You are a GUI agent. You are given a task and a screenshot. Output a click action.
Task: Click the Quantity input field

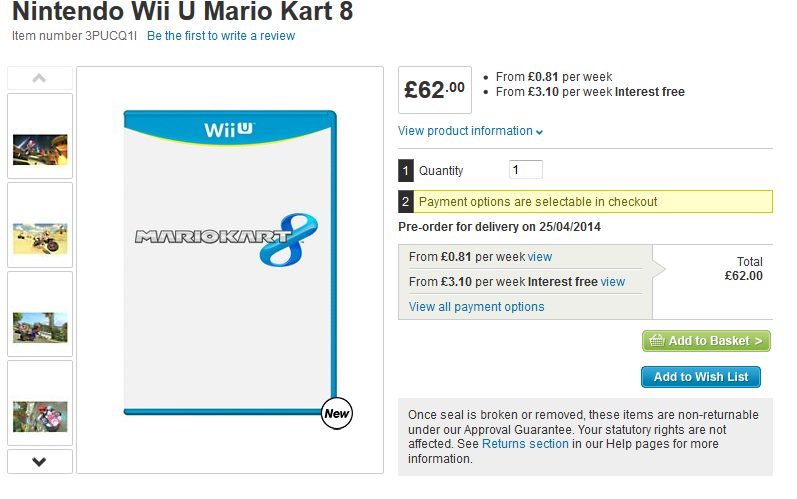point(525,170)
